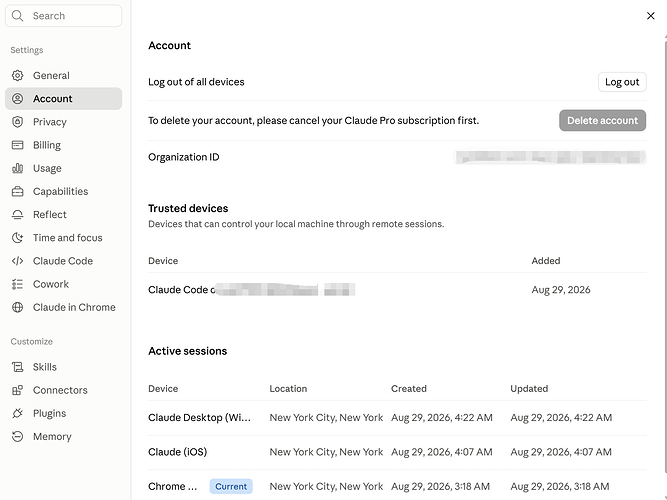Open the Skills section

63,367
